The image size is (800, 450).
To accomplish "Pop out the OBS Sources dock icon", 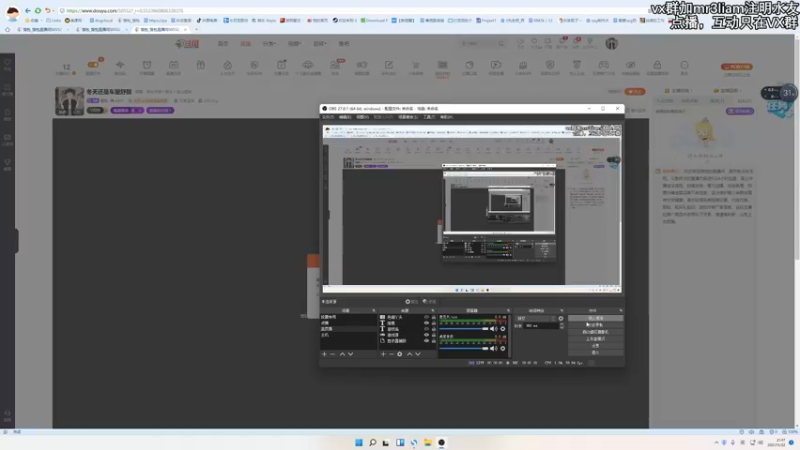I will coord(433,311).
